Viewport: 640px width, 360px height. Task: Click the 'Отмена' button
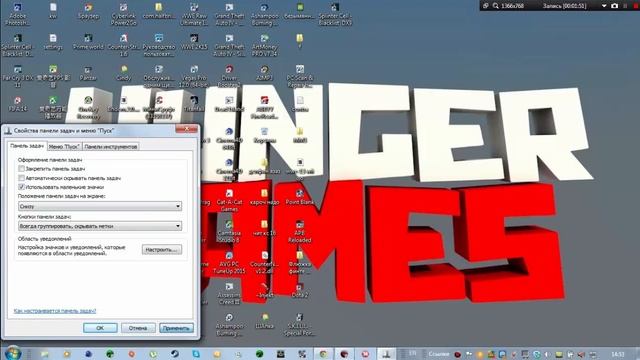tap(138, 328)
